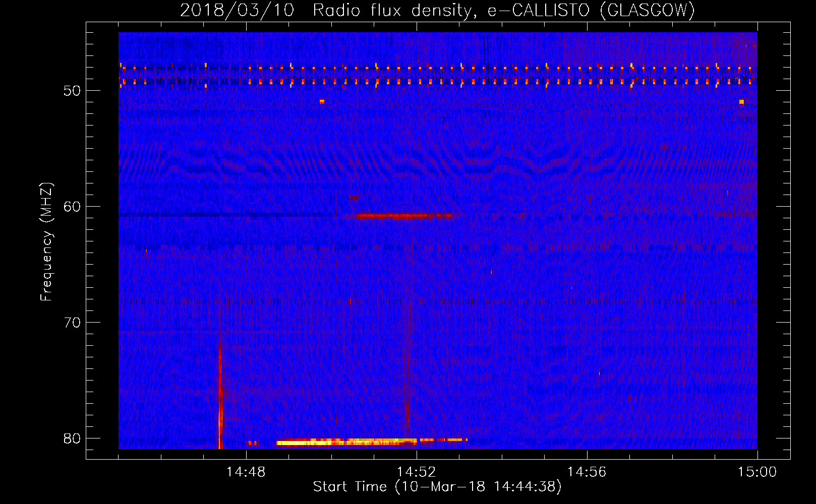Click the plot title '2018/03/10 Radio flux density'
The image size is (816, 504).
(437, 10)
